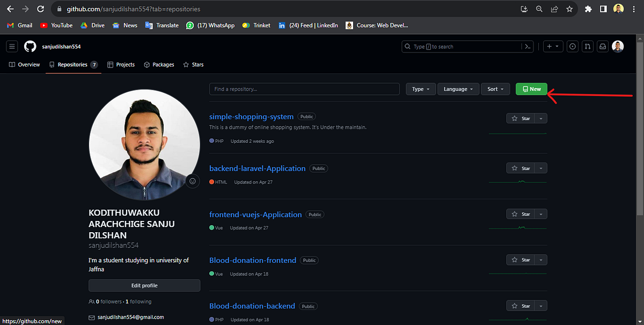Screen dimensions: 644x325
Task: Click the Find a repository search field
Action: pyautogui.click(x=304, y=89)
